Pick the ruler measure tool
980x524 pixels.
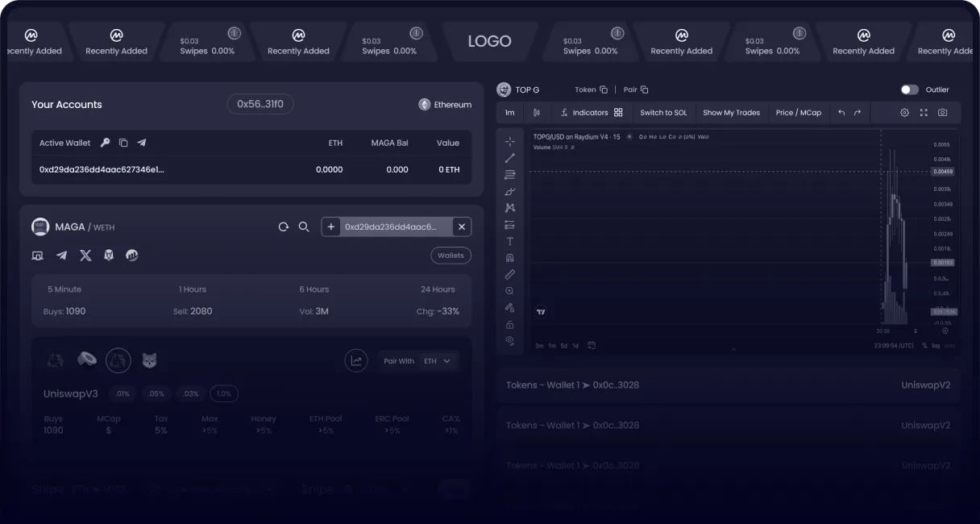[509, 274]
